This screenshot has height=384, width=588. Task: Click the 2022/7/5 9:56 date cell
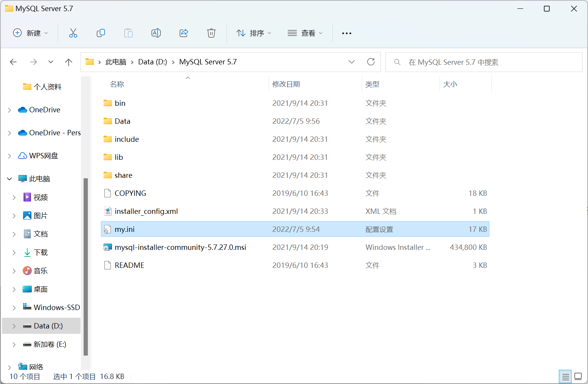pyautogui.click(x=296, y=121)
